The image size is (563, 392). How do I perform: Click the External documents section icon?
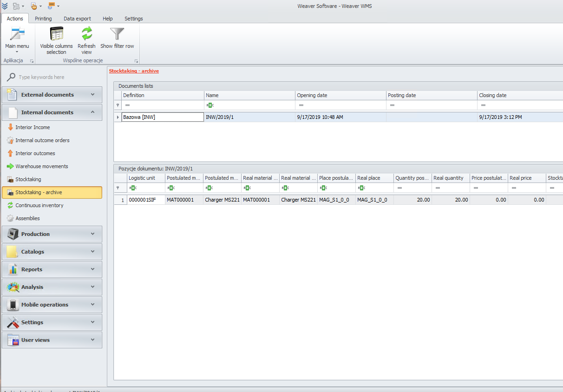click(12, 94)
